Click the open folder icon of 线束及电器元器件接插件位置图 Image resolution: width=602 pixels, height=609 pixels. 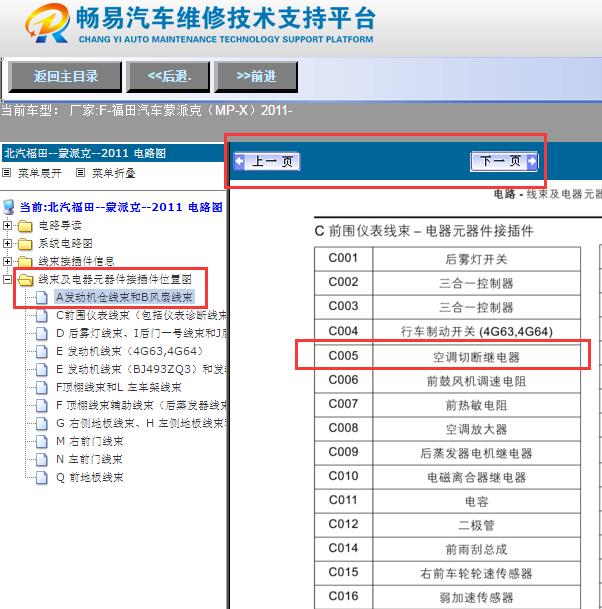26,279
